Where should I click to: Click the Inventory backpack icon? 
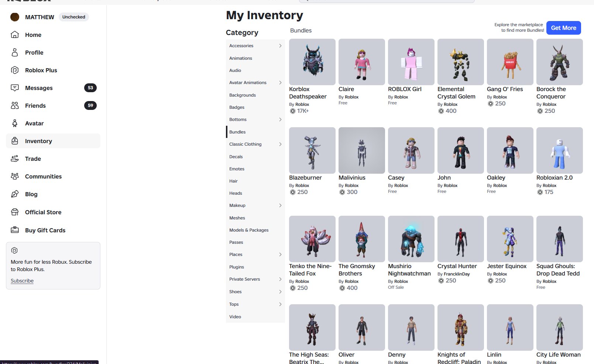coord(15,141)
